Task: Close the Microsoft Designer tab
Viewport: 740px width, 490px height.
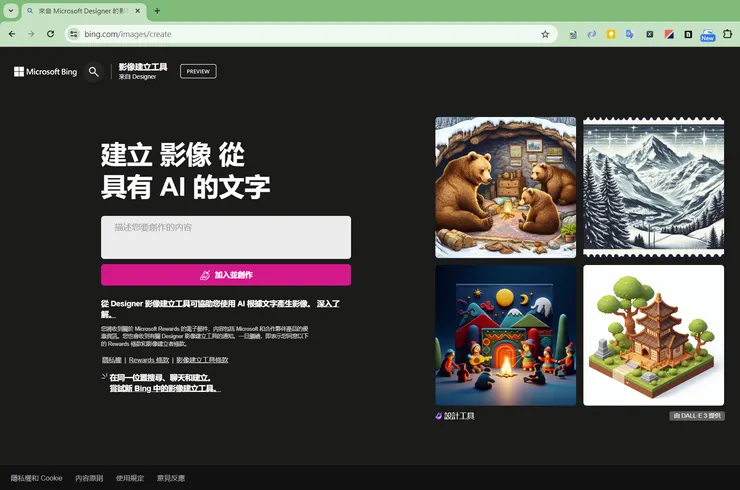Action: 137,10
